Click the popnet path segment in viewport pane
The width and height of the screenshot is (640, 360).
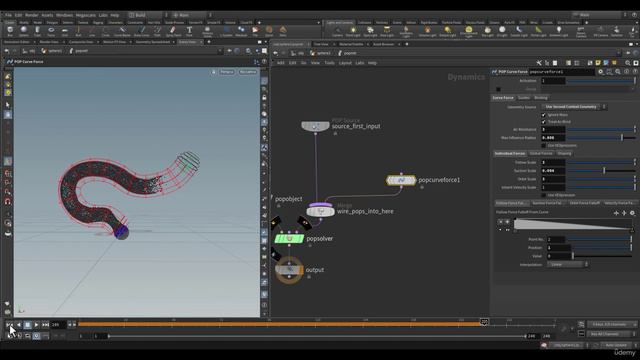(x=79, y=51)
